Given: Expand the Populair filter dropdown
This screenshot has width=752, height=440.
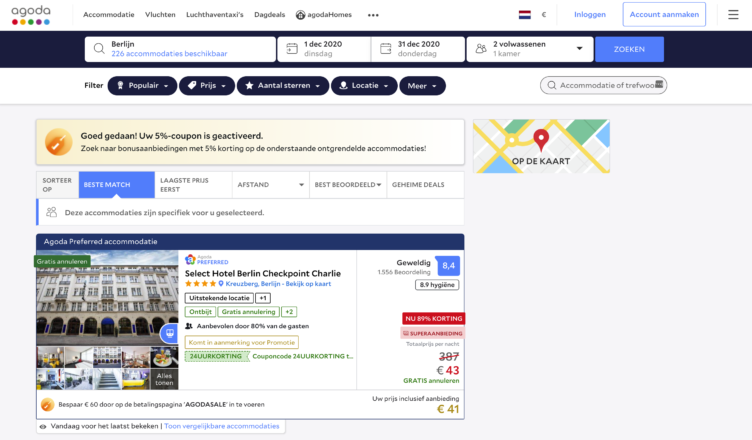Looking at the screenshot, I should pyautogui.click(x=141, y=86).
